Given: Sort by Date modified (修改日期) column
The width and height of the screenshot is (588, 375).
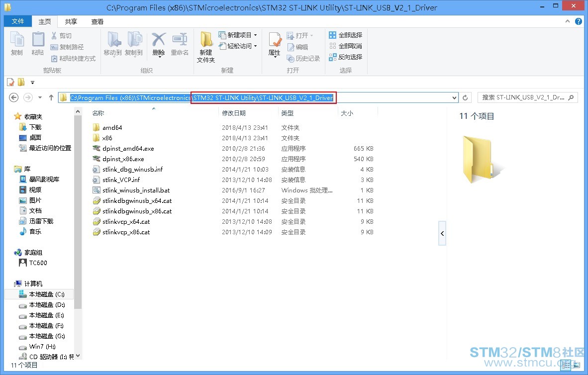Looking at the screenshot, I should click(x=249, y=113).
